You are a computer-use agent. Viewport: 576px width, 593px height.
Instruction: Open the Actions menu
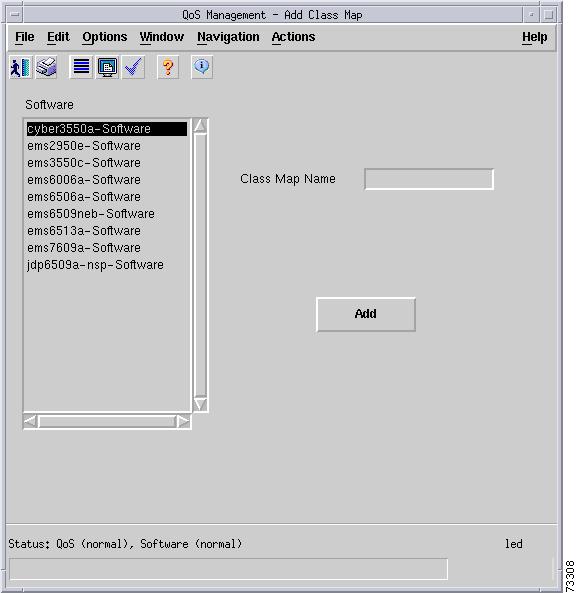coord(293,37)
